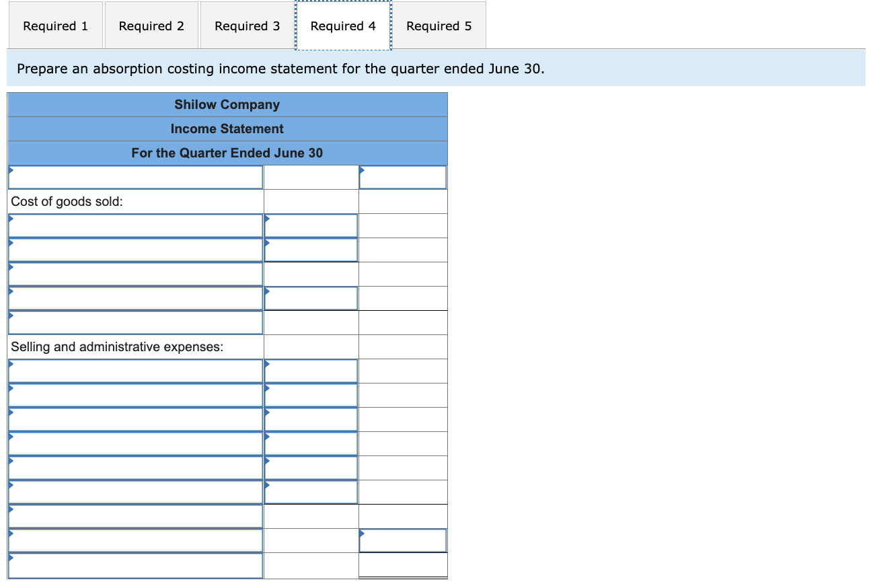Click the 'Selling and administrative expenses:' row label

coord(118,347)
